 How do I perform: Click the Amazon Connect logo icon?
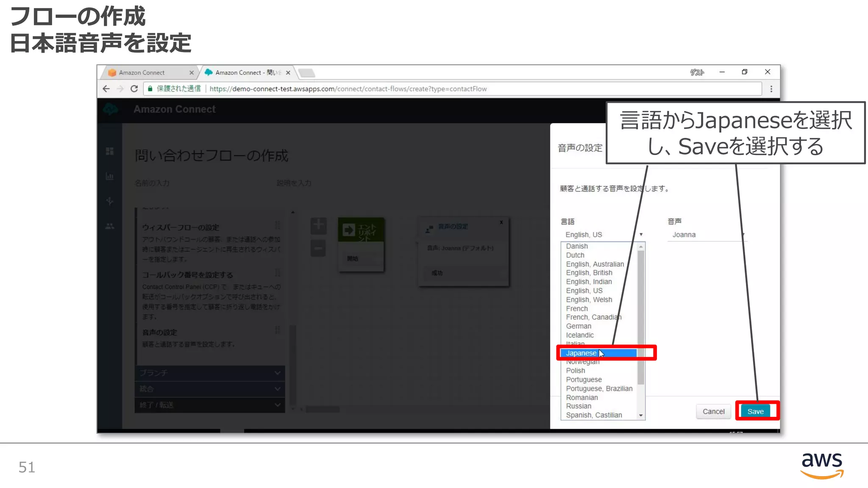coord(111,109)
